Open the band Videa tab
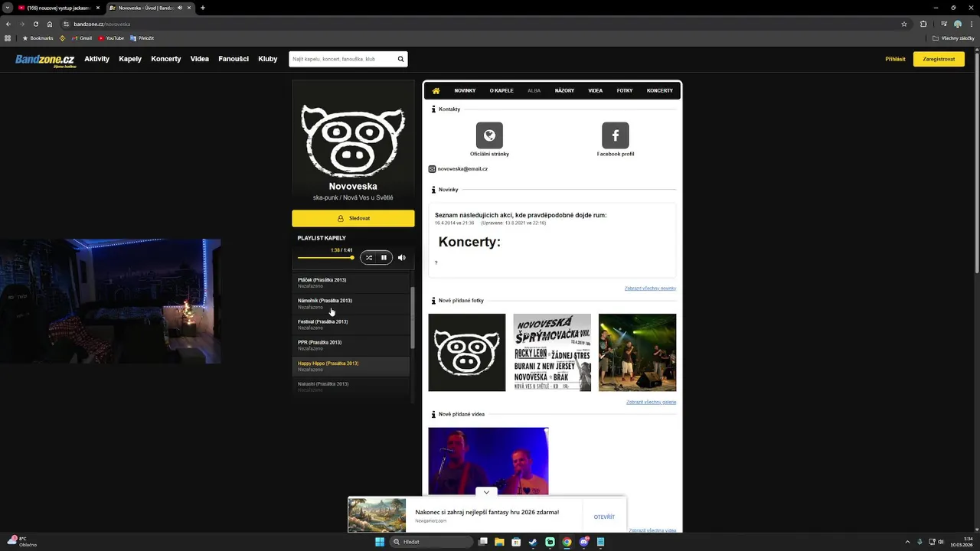980x551 pixels. point(596,90)
